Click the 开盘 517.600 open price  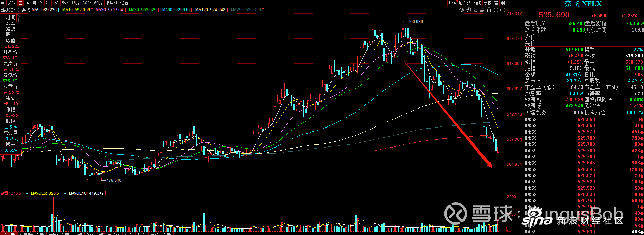tap(574, 50)
